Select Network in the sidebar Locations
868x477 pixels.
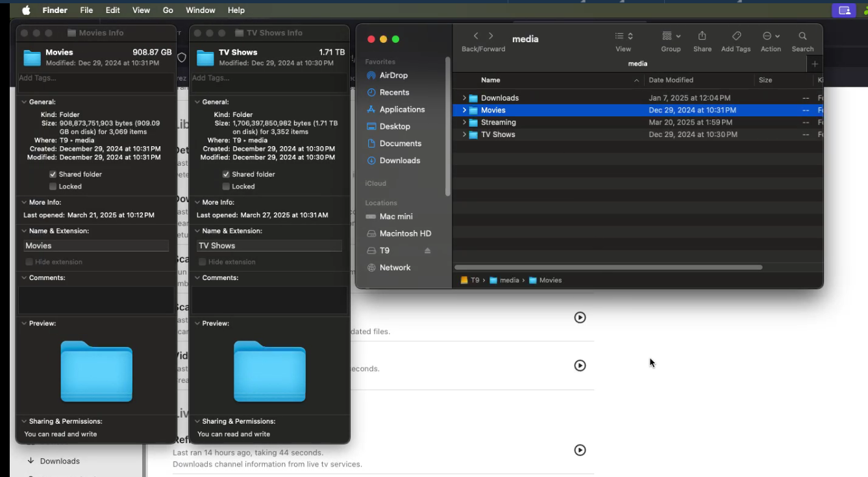[395, 268]
